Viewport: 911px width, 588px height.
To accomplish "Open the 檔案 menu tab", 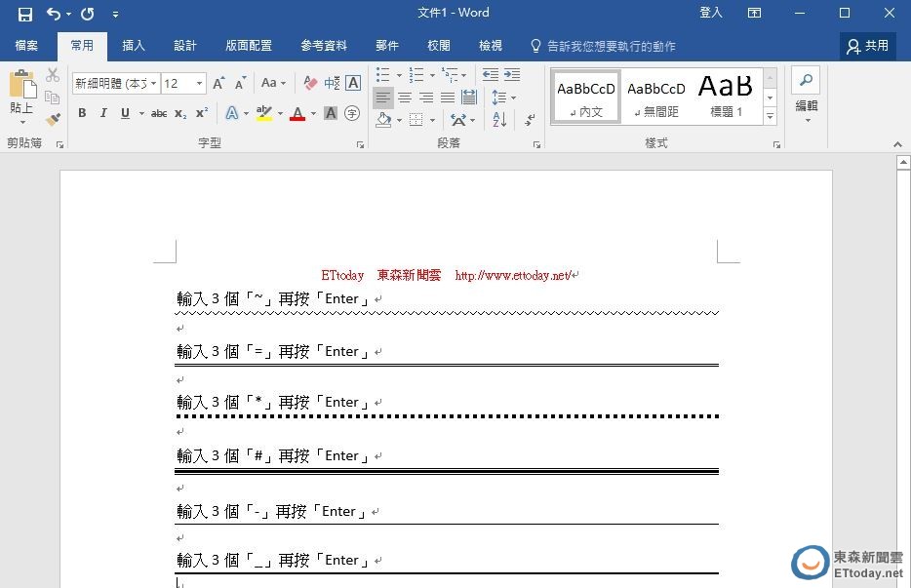I will pos(27,46).
